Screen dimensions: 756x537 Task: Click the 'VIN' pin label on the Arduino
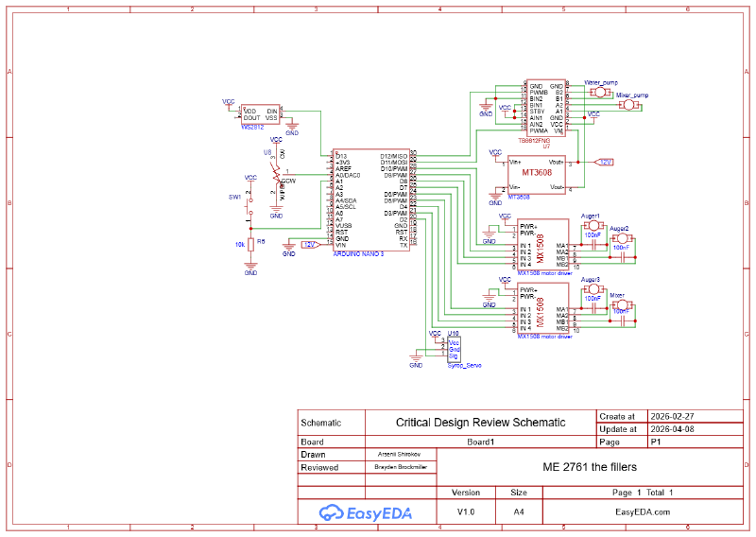tap(341, 245)
